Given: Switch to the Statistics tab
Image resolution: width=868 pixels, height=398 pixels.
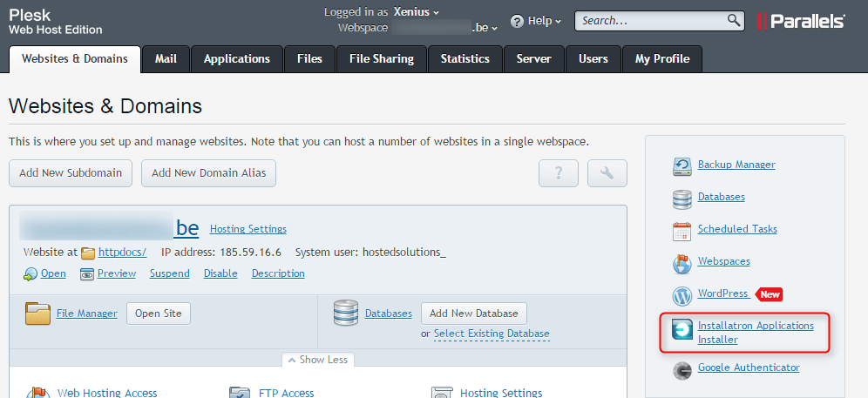Looking at the screenshot, I should coord(465,58).
